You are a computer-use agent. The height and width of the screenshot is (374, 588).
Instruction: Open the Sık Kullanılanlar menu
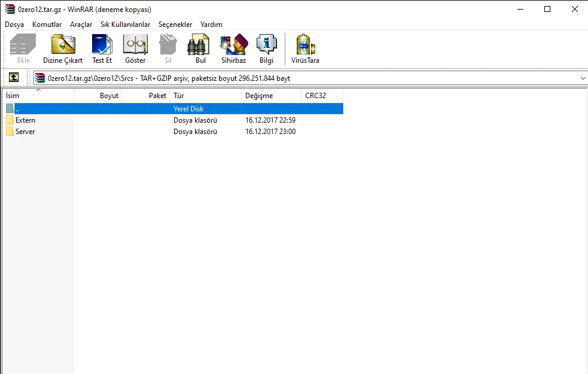click(125, 25)
